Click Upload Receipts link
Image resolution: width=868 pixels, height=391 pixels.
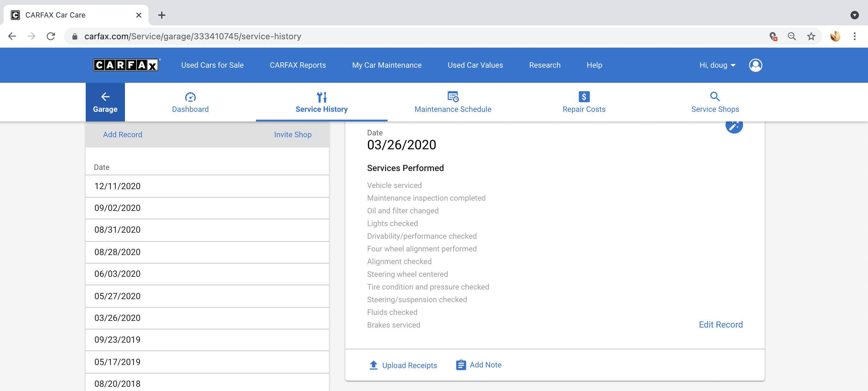tap(409, 365)
